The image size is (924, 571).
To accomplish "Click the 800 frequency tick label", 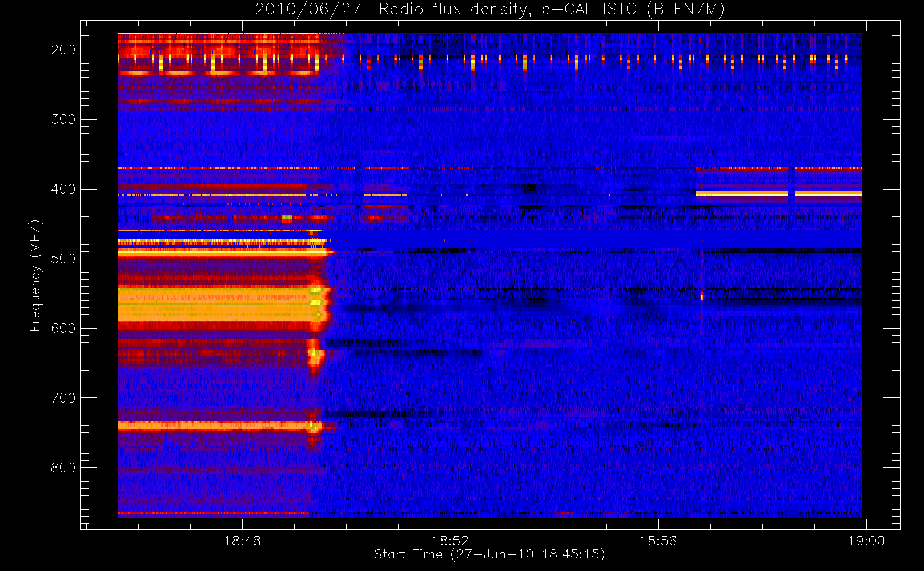I will tap(63, 468).
